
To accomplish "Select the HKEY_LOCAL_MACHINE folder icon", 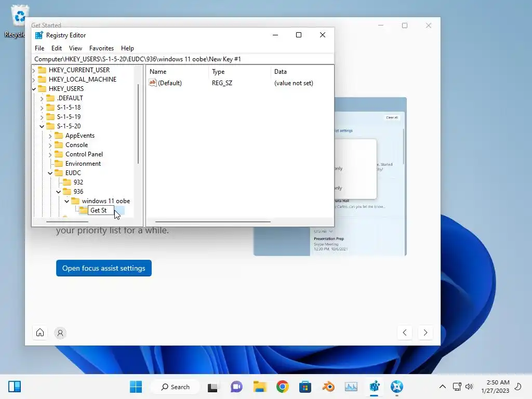I will [42, 79].
